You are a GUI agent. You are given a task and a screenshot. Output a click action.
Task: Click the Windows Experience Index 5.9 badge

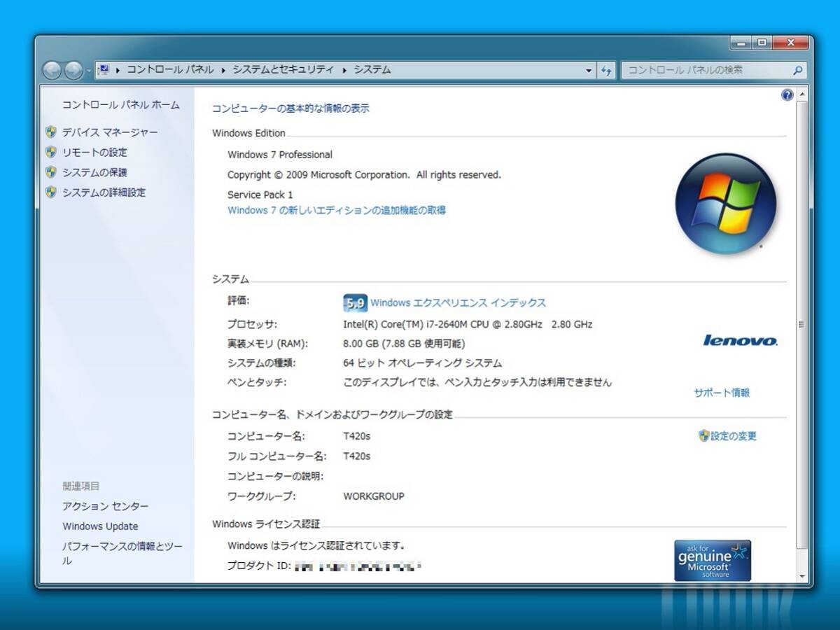click(x=355, y=303)
